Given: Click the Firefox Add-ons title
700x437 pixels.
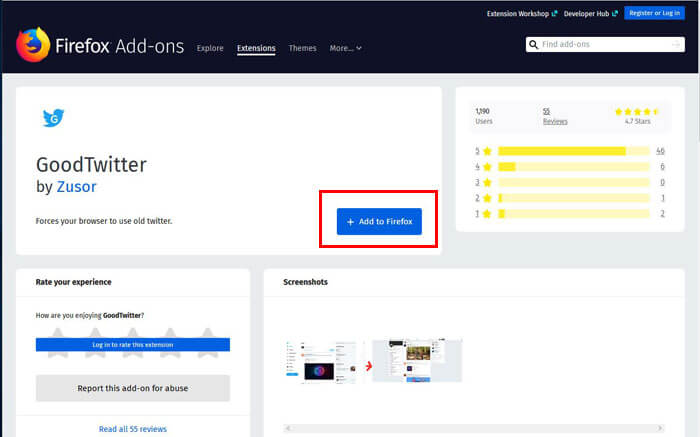Looking at the screenshot, I should tap(120, 46).
